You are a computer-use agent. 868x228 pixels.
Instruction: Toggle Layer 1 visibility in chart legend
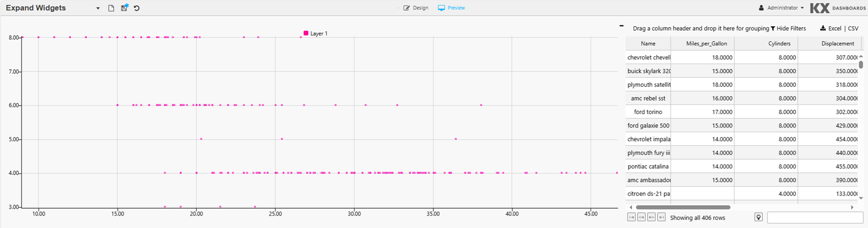[x=315, y=33]
